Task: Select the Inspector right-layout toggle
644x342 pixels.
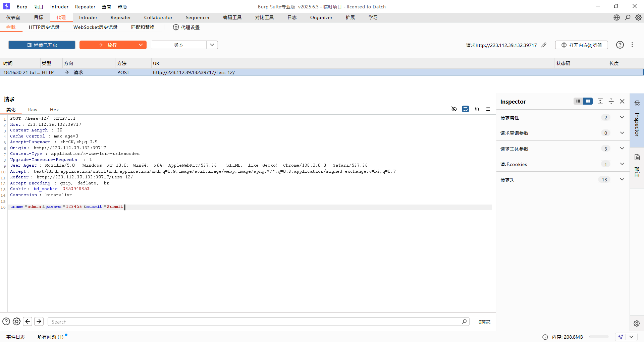Action: coord(588,101)
